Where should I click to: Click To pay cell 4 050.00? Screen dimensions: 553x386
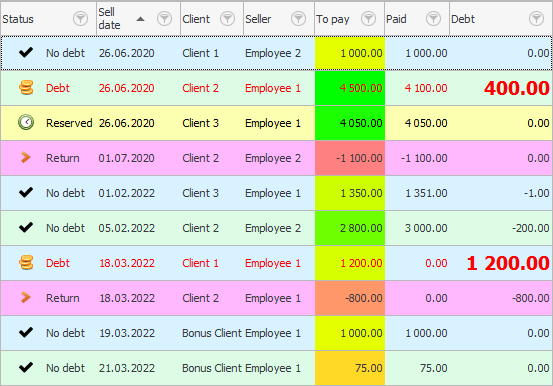click(350, 123)
